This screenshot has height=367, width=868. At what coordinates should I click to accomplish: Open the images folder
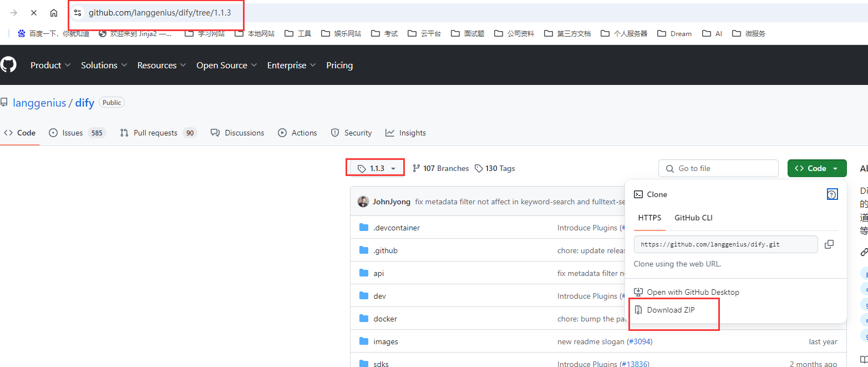[386, 341]
